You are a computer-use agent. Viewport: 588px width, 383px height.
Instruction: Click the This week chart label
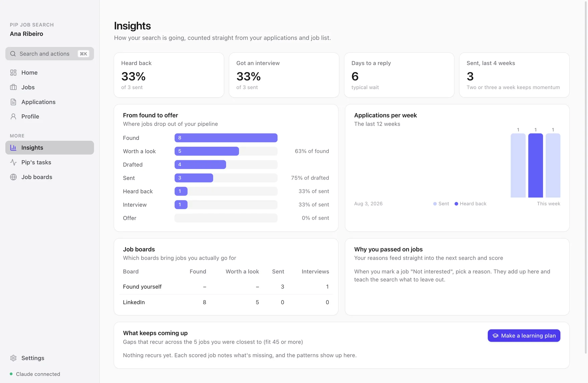[549, 204]
